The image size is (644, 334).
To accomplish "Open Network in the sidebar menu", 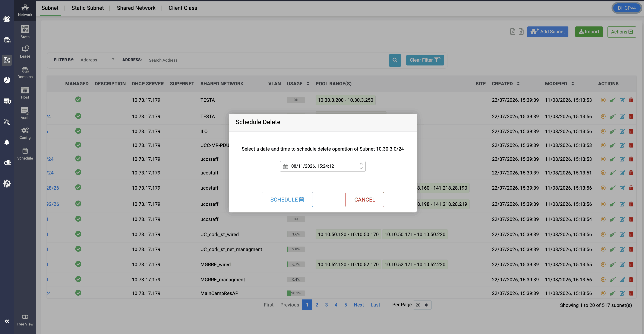I will pyautogui.click(x=25, y=10).
